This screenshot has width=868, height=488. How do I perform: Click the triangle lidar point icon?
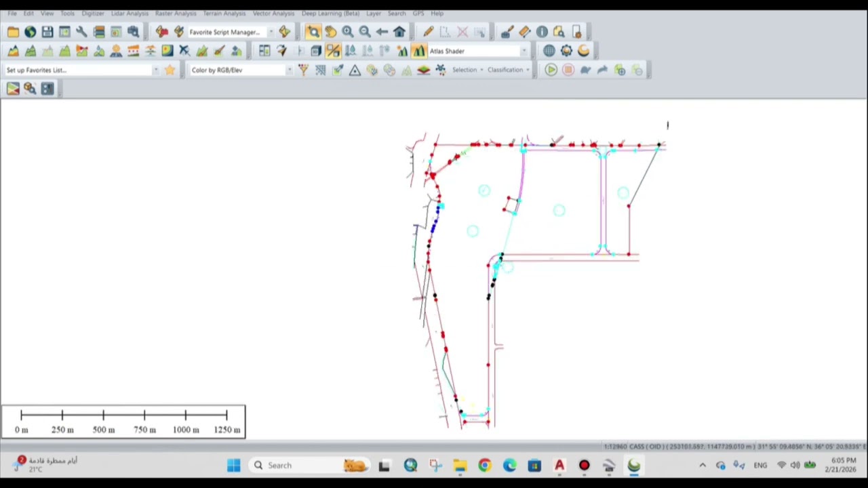click(355, 70)
